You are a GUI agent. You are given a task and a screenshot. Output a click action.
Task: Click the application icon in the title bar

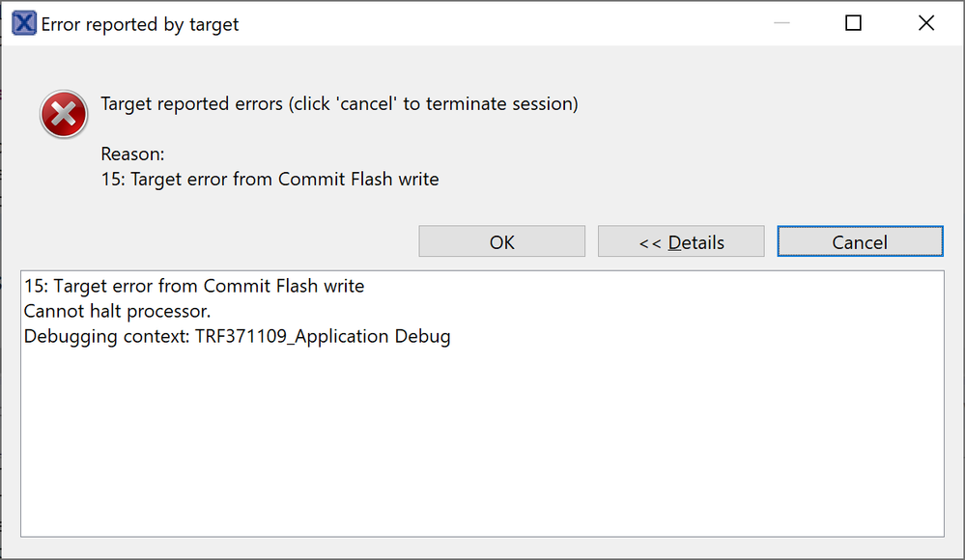coord(24,24)
